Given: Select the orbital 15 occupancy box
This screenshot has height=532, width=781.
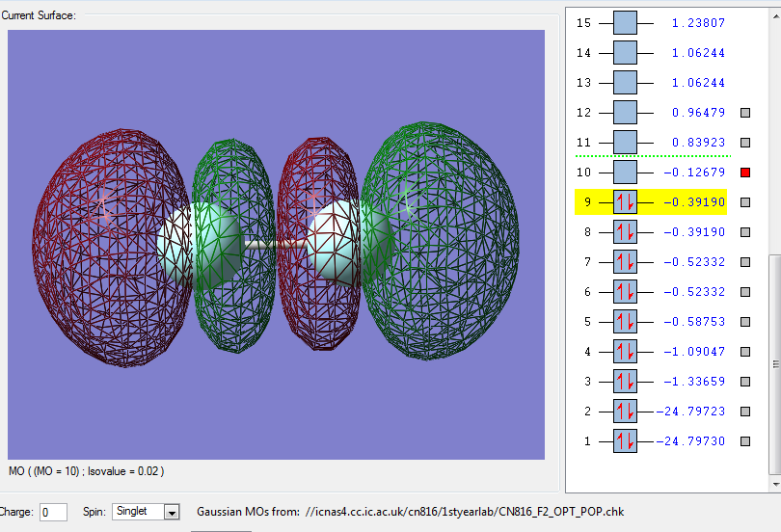Looking at the screenshot, I should point(625,23).
